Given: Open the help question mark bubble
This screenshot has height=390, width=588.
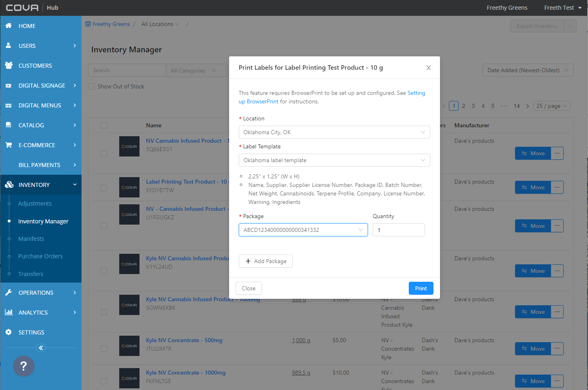Looking at the screenshot, I should [24, 366].
